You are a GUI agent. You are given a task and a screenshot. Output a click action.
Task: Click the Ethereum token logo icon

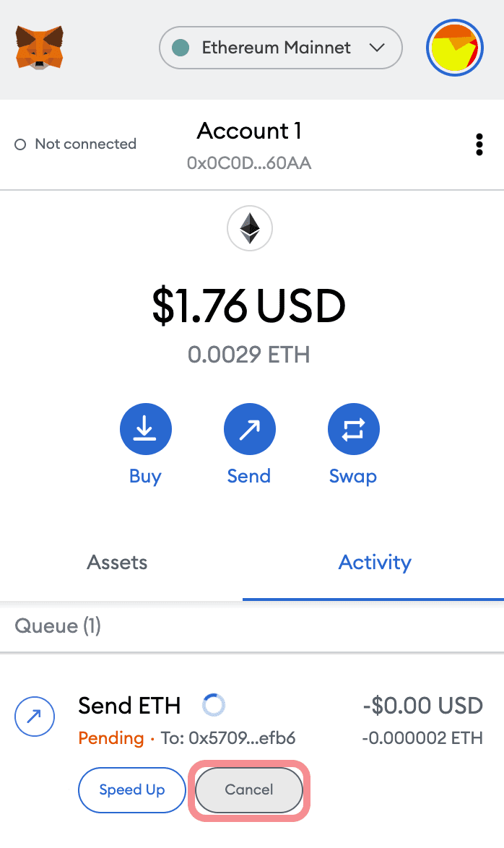pos(249,228)
